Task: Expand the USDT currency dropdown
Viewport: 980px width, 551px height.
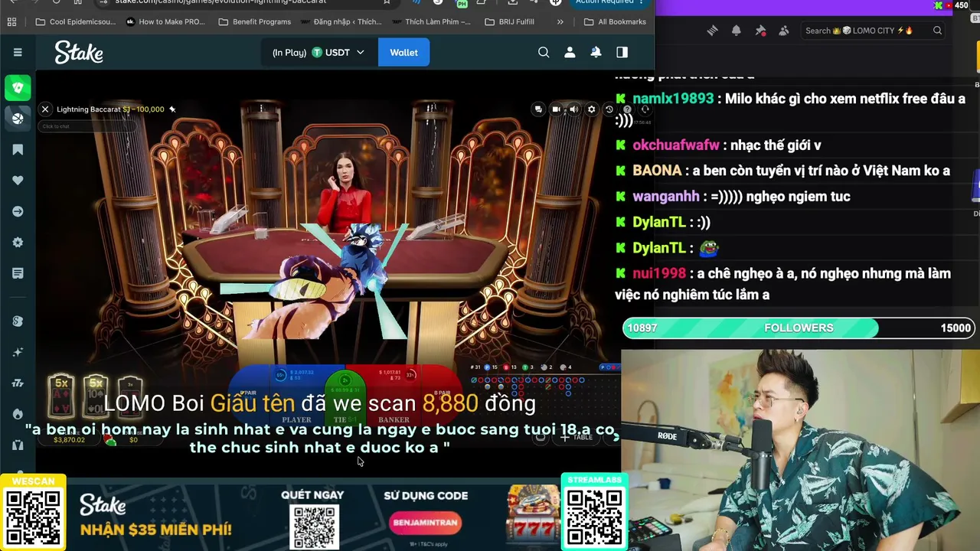Action: tap(318, 52)
